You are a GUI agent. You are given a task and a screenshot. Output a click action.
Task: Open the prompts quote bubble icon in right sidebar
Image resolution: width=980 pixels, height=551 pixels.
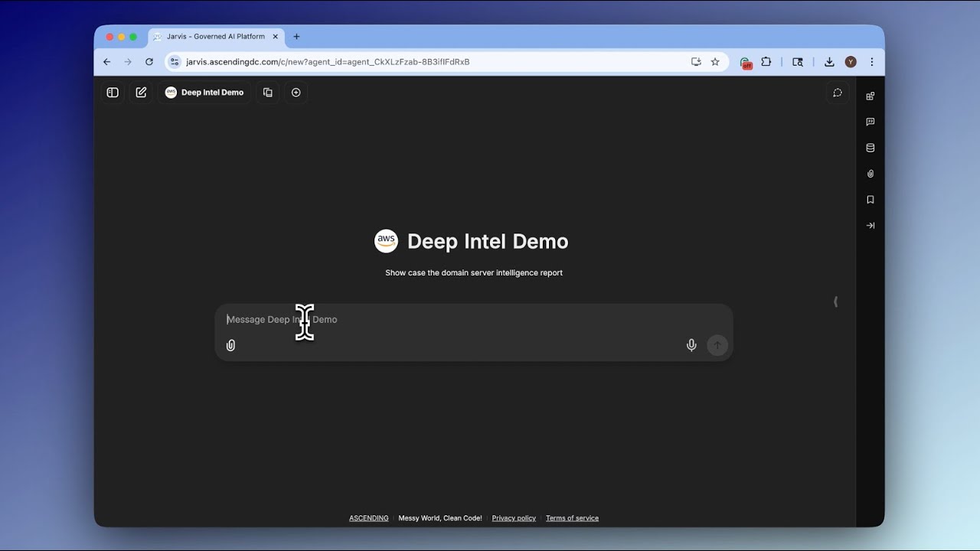click(x=871, y=122)
